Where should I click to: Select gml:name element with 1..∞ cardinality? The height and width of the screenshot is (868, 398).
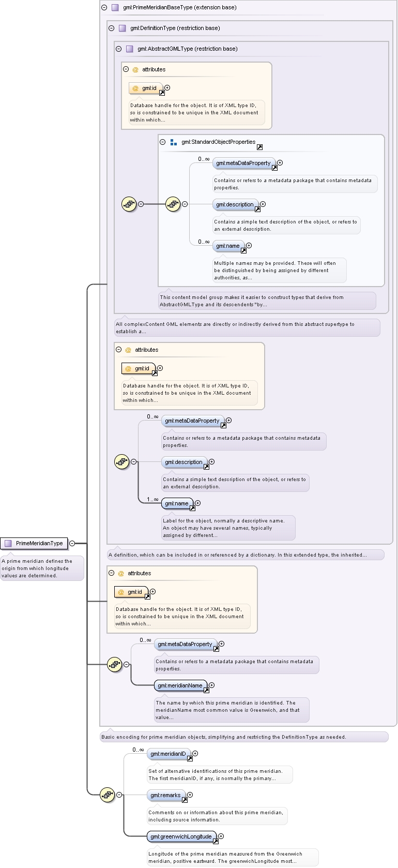177,503
